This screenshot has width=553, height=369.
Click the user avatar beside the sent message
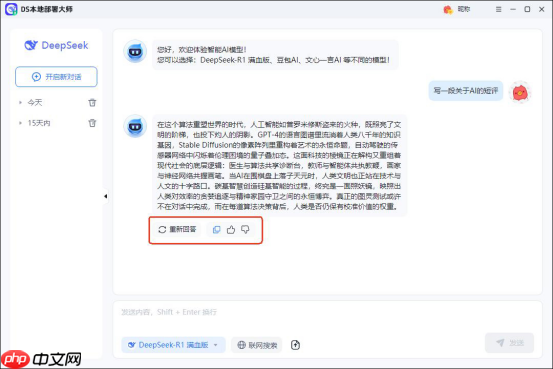(520, 92)
